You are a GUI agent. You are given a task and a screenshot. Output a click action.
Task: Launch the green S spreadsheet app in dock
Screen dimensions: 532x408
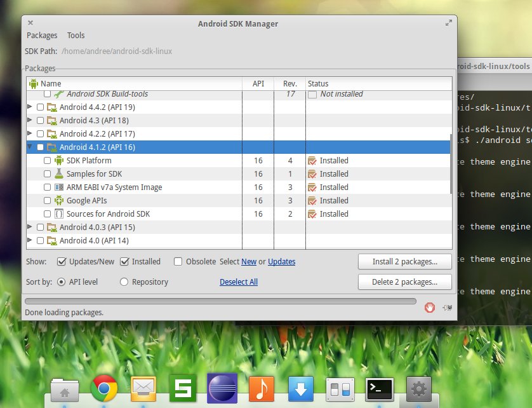[183, 388]
